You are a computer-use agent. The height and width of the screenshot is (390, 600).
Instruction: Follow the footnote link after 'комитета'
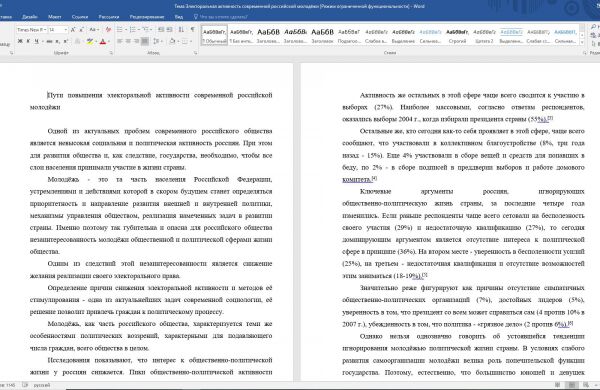[x=375, y=178]
